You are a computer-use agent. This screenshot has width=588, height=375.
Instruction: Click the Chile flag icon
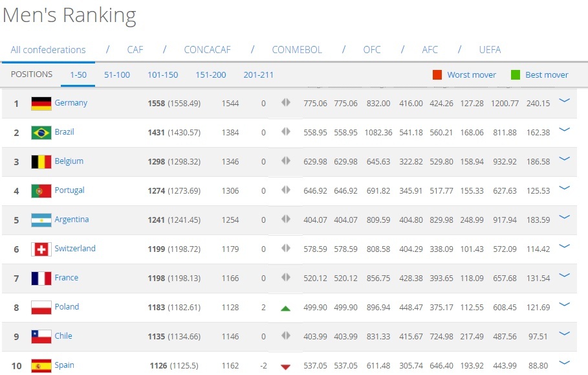(41, 337)
